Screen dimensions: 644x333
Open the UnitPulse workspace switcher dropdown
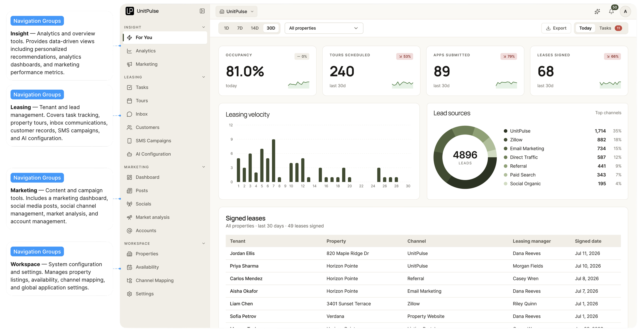point(236,12)
